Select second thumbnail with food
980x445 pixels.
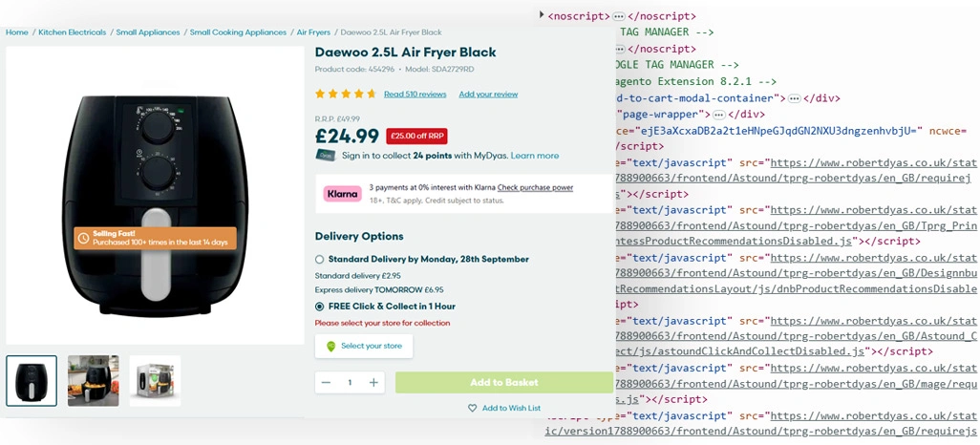pyautogui.click(x=93, y=381)
